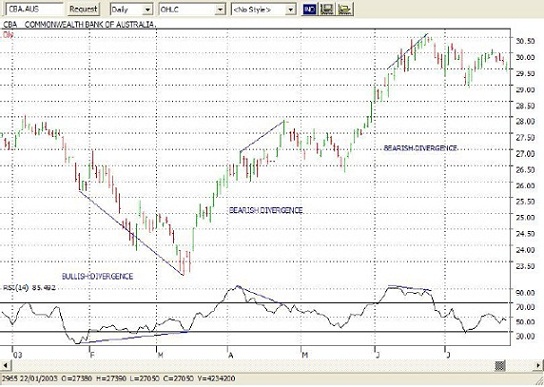Screen dimensions: 544x387
Task: Click the 23.50 price axis label
Action: (525, 266)
